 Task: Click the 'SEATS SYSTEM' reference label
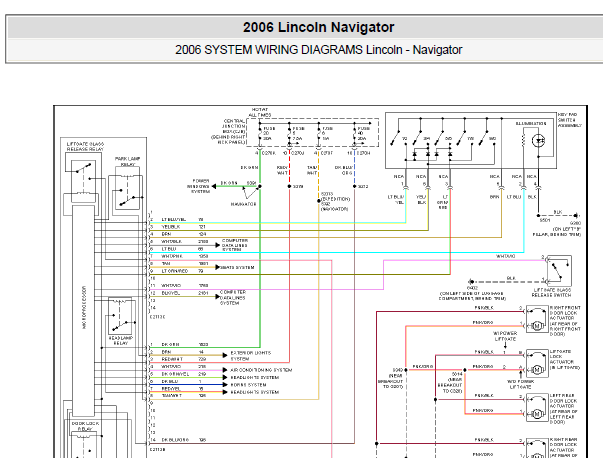point(237,268)
